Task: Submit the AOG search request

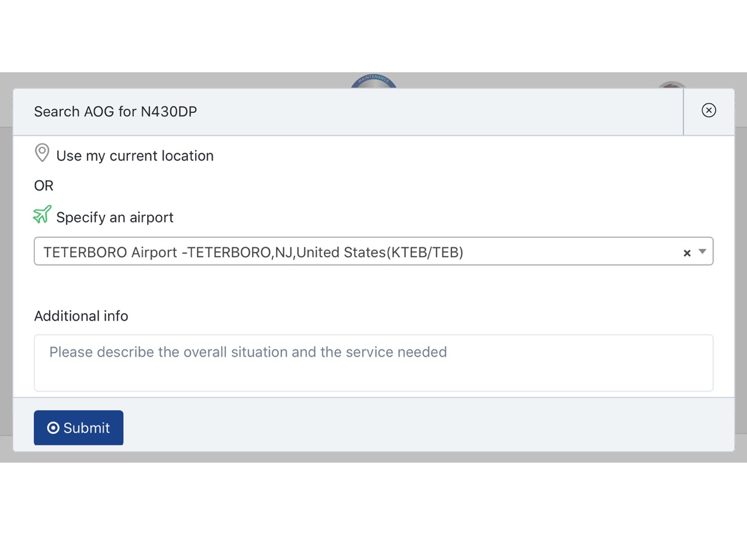Action: 78,428
